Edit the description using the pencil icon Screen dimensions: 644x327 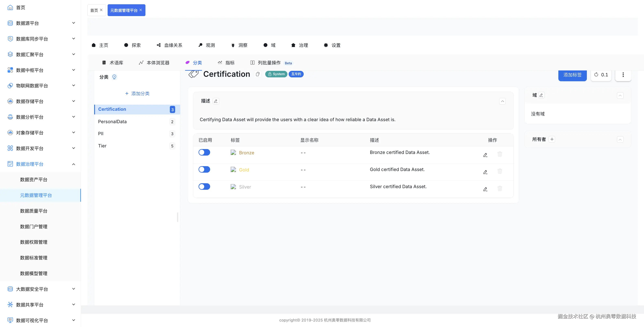click(x=216, y=101)
